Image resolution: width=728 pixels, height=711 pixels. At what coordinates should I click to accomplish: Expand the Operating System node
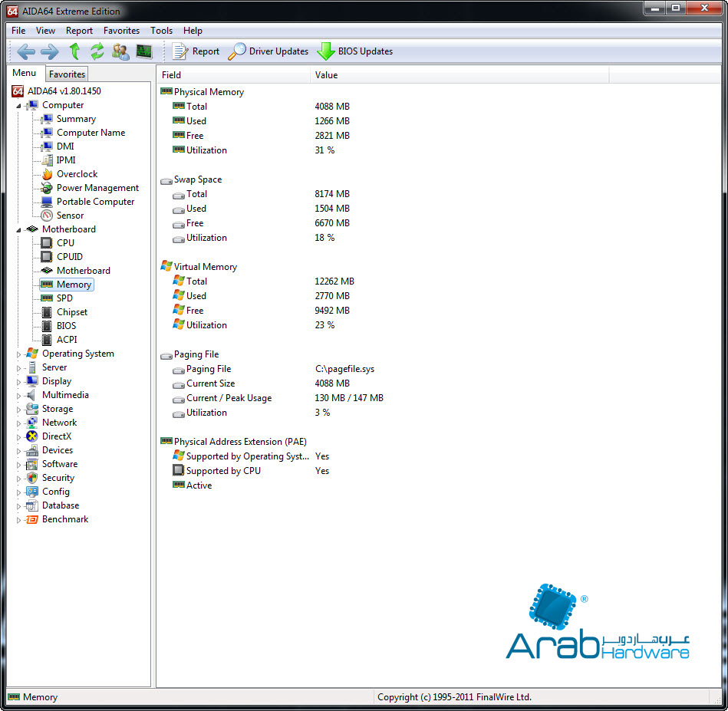pyautogui.click(x=18, y=354)
